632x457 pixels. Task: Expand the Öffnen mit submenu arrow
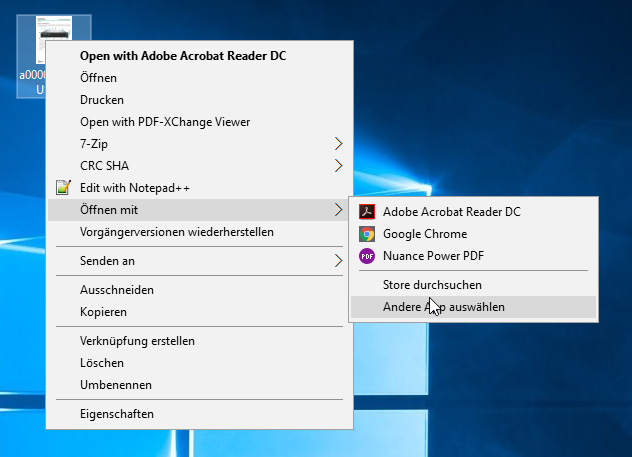338,210
